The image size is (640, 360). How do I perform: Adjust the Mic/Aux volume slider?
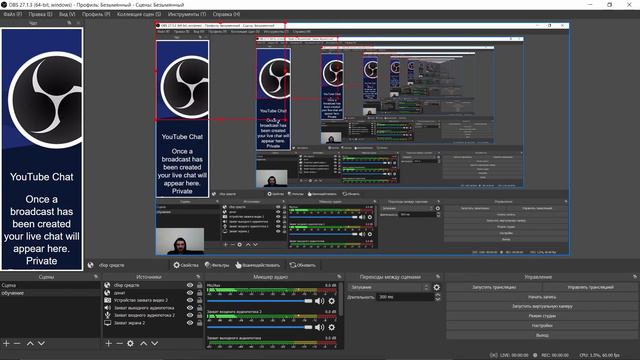click(260, 301)
